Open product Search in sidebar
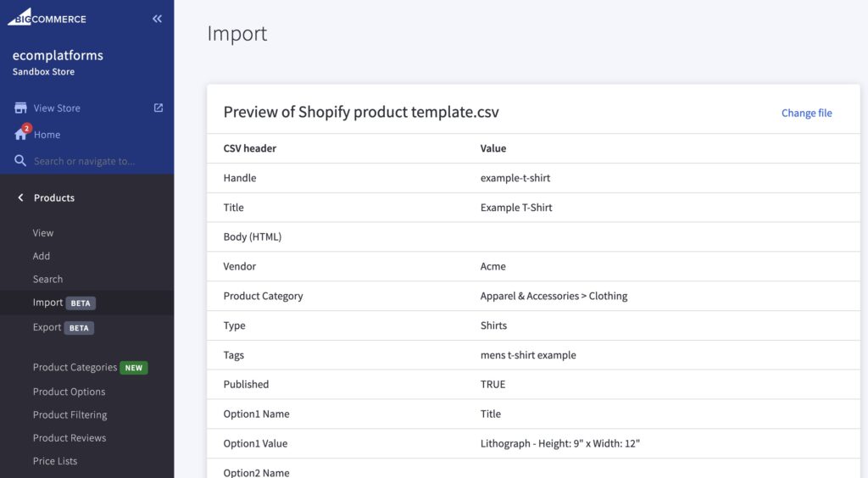Image resolution: width=868 pixels, height=478 pixels. coord(47,279)
